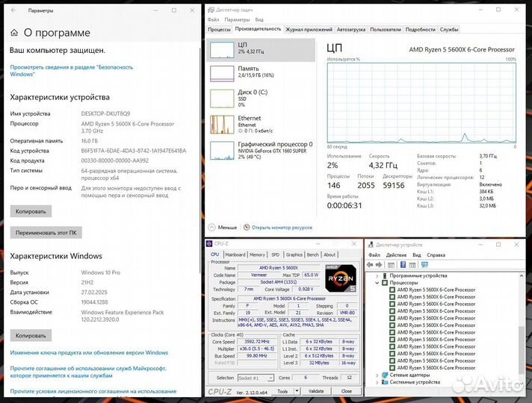532x403 pixels.
Task: Collapse Task Manager with the Меньше chevron
Action: click(x=211, y=228)
